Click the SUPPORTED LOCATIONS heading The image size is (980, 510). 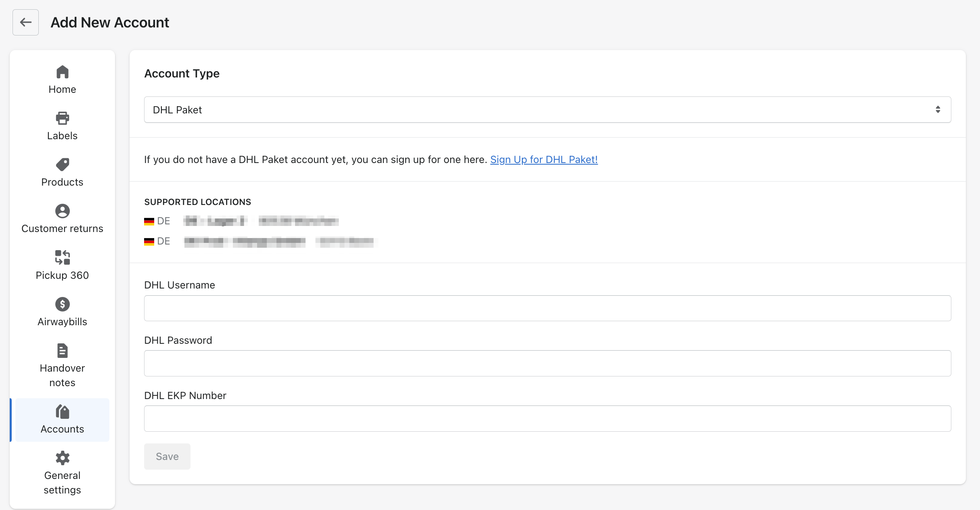[198, 202]
